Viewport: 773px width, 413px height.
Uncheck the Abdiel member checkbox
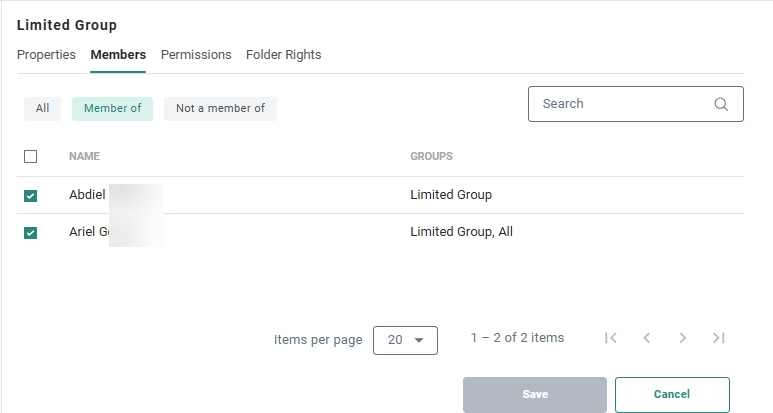[30, 196]
